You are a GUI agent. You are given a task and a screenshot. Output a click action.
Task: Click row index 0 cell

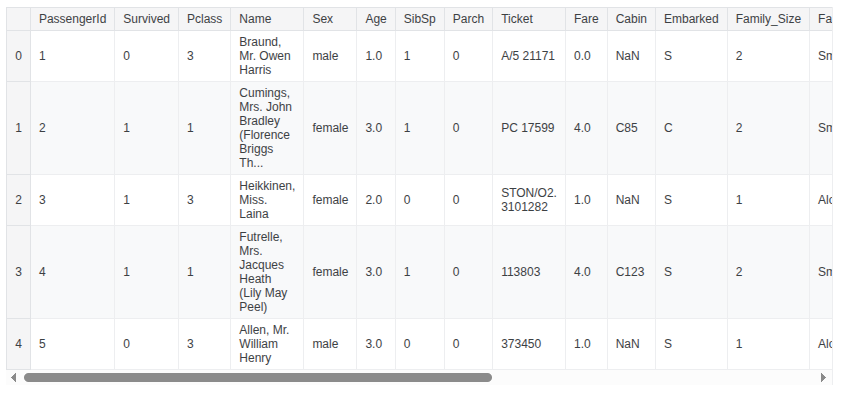[x=18, y=56]
